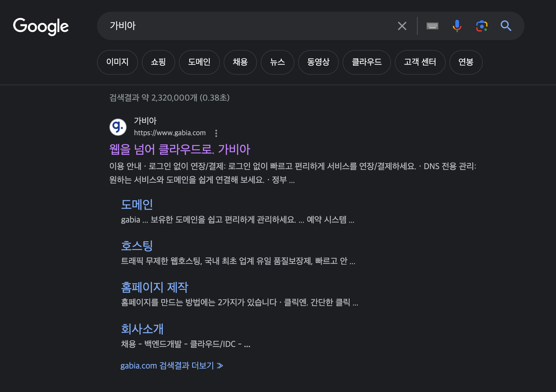Viewport: 556px width, 392px height.
Task: Open the 호스팅 sitelink
Action: tap(137, 246)
